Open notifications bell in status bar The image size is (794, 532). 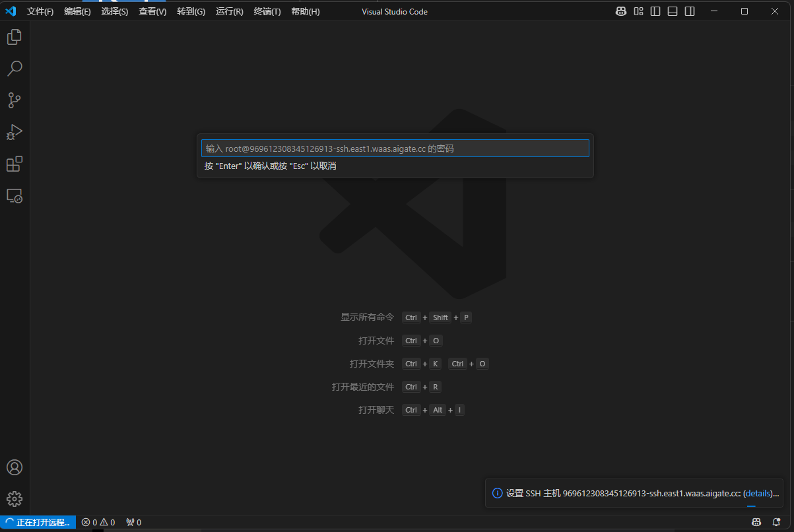coord(777,522)
